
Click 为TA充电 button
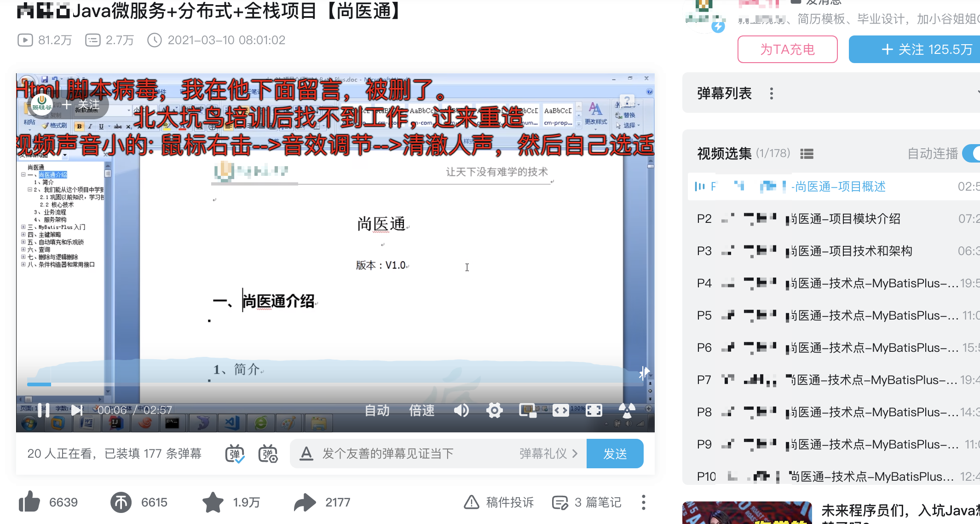[787, 49]
